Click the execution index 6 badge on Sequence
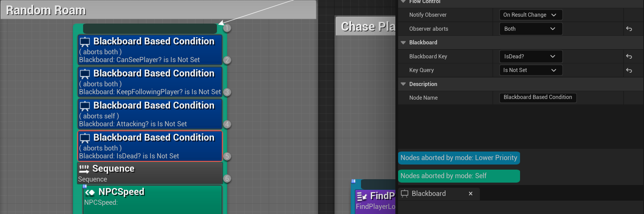 pos(227,179)
